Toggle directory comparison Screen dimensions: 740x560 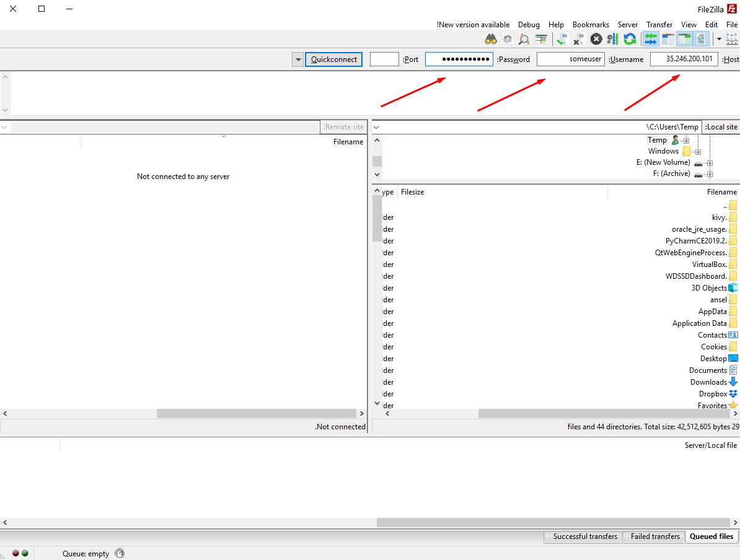tap(524, 39)
